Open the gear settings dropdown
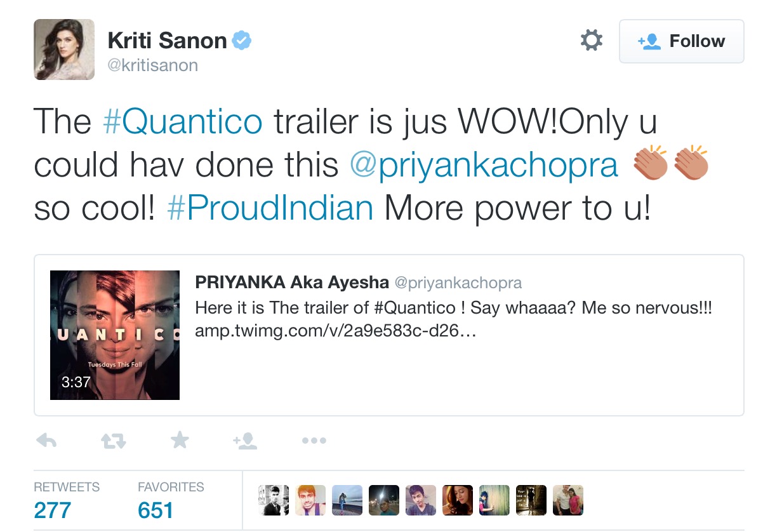Viewport: 763px width, 532px height. pyautogui.click(x=591, y=41)
